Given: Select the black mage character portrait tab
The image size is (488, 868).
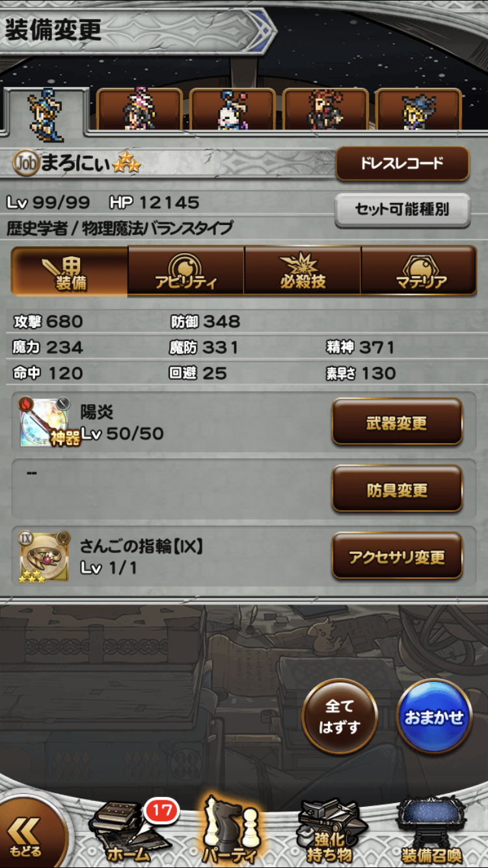Looking at the screenshot, I should pyautogui.click(x=418, y=109).
